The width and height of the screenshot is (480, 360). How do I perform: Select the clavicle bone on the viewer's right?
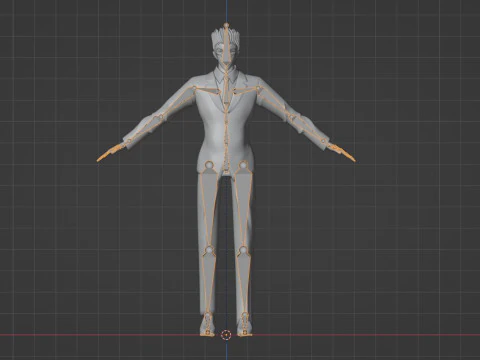pyautogui.click(x=246, y=90)
